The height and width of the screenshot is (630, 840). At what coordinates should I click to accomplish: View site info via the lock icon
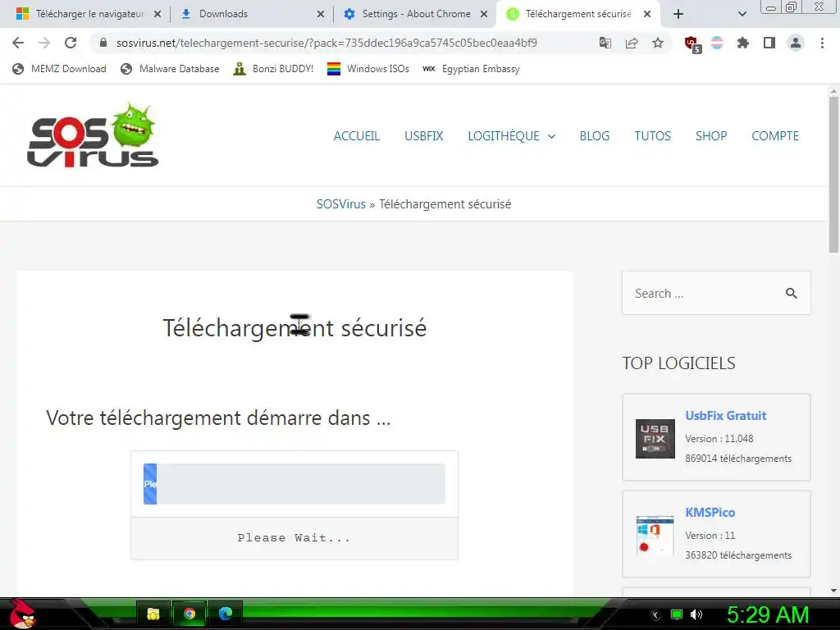pos(103,43)
